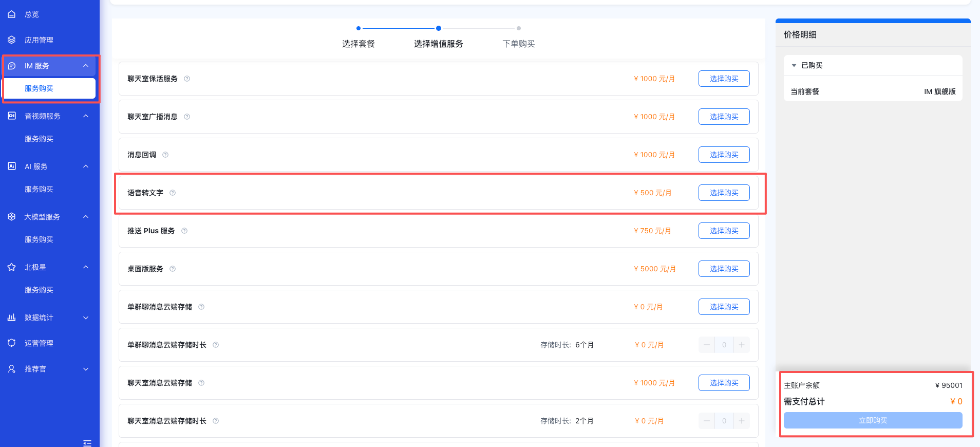Open help tooltip for 聊天室消息云端存储时长

tap(216, 421)
